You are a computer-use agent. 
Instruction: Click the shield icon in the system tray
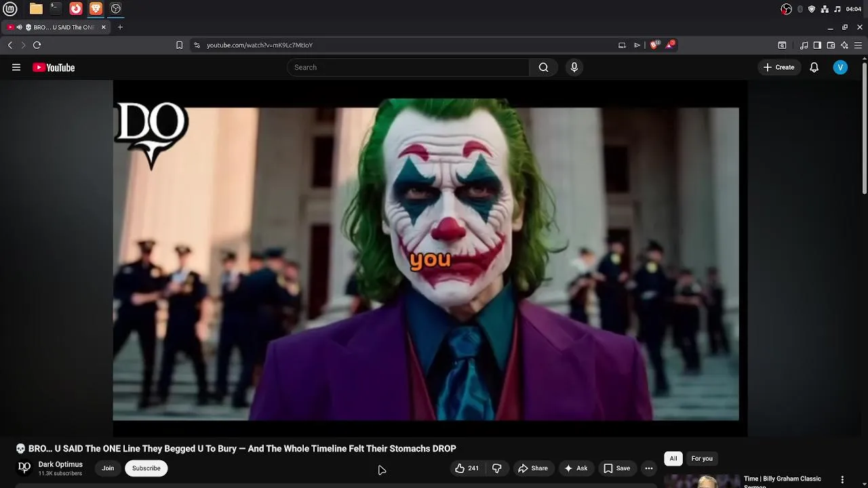[x=812, y=9]
